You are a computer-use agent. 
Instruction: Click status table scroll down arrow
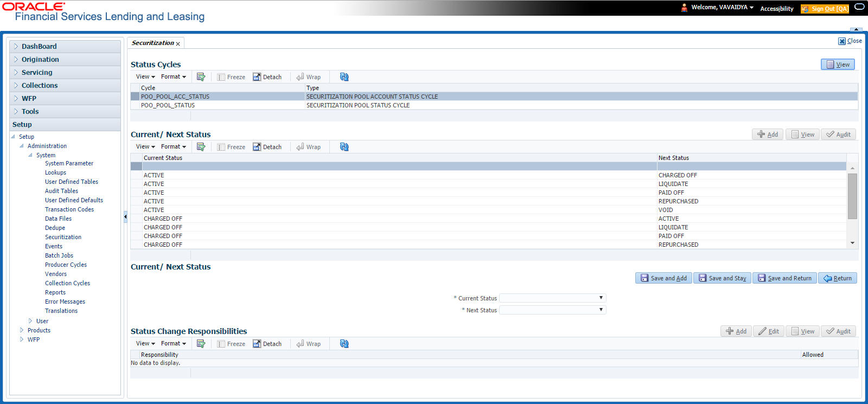[852, 243]
